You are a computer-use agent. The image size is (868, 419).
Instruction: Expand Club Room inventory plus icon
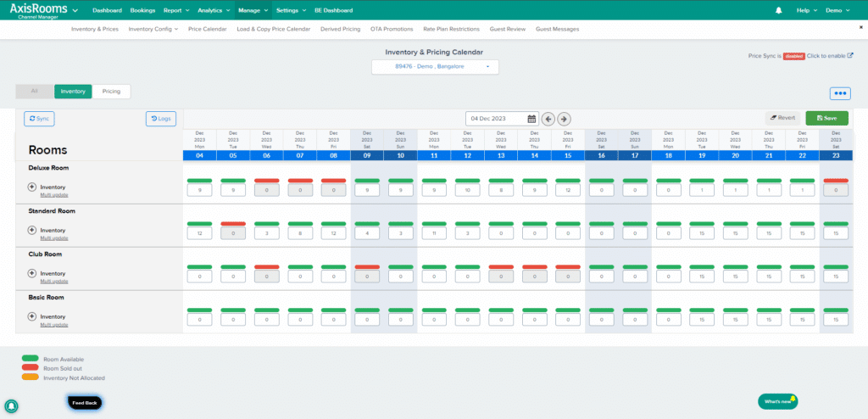32,273
